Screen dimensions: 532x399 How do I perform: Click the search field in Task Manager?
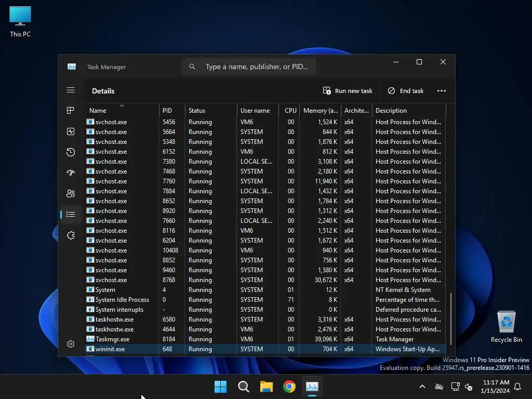tap(249, 66)
